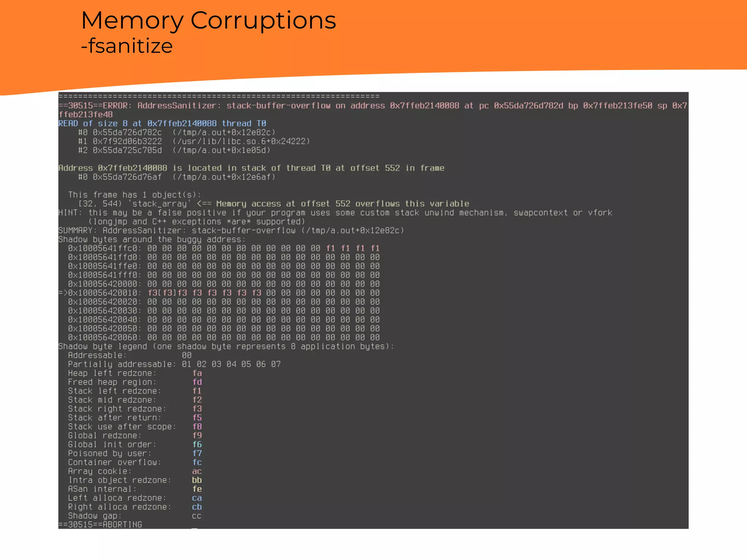The image size is (747, 560).
Task: Click 'Poisoned by user: f7' legend entry
Action: 135,454
